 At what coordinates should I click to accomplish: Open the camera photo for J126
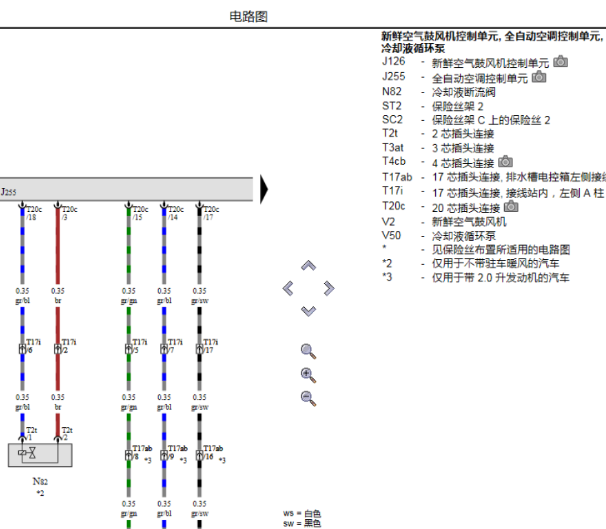click(x=560, y=62)
